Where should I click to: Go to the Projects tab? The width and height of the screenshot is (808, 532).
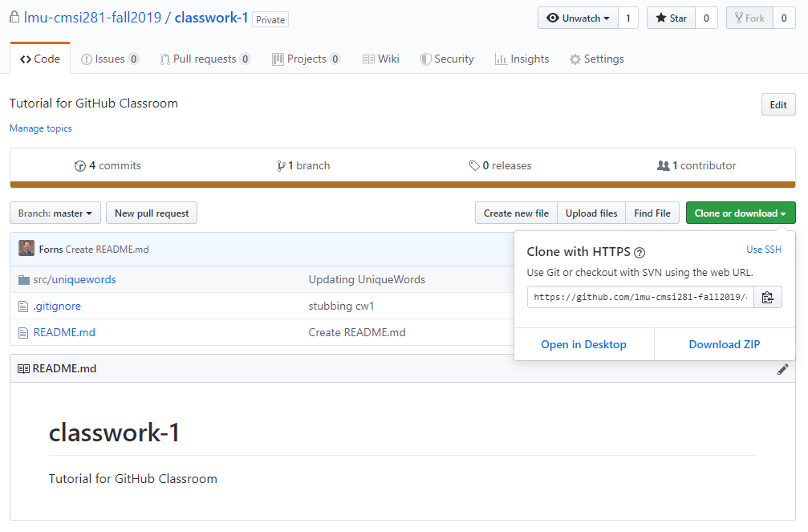(306, 59)
